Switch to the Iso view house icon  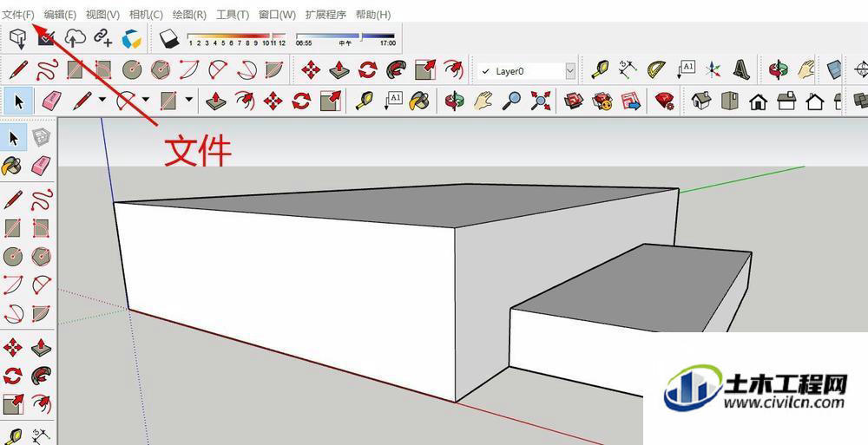pyautogui.click(x=701, y=101)
